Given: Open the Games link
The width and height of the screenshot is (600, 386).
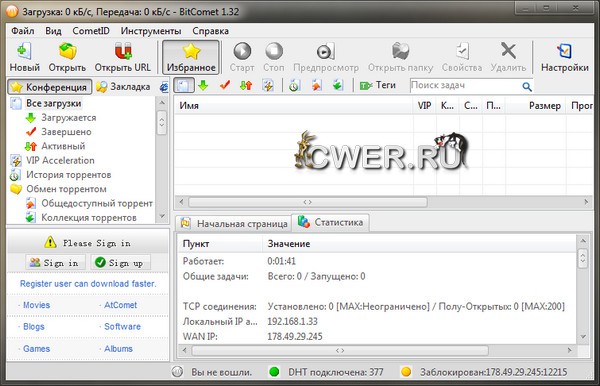Looking at the screenshot, I should point(36,349).
